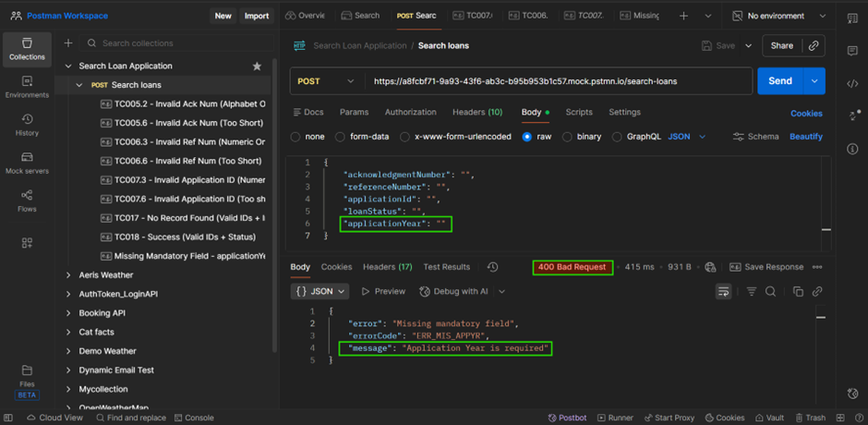This screenshot has width=868, height=425.
Task: Open a new request tab with the plus icon
Action: (x=683, y=16)
